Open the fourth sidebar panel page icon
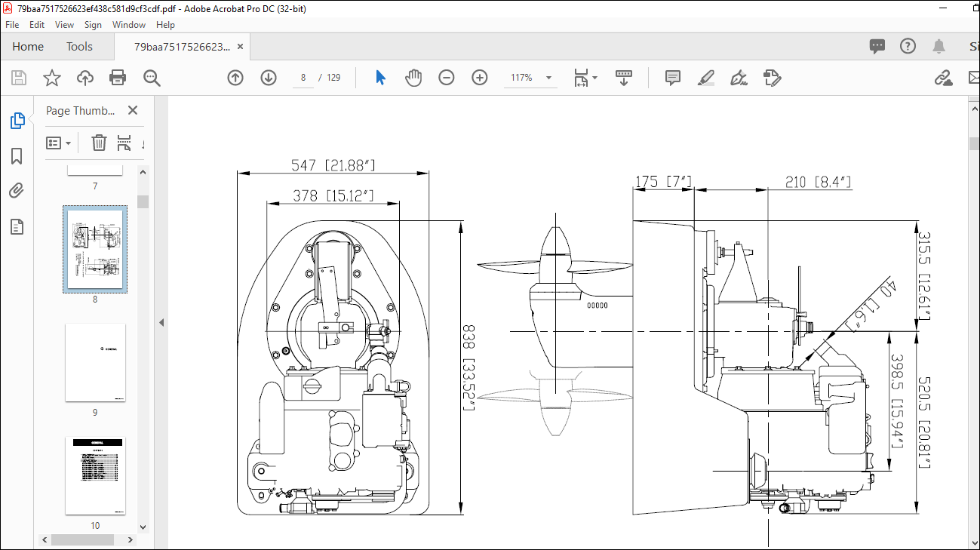 (17, 226)
